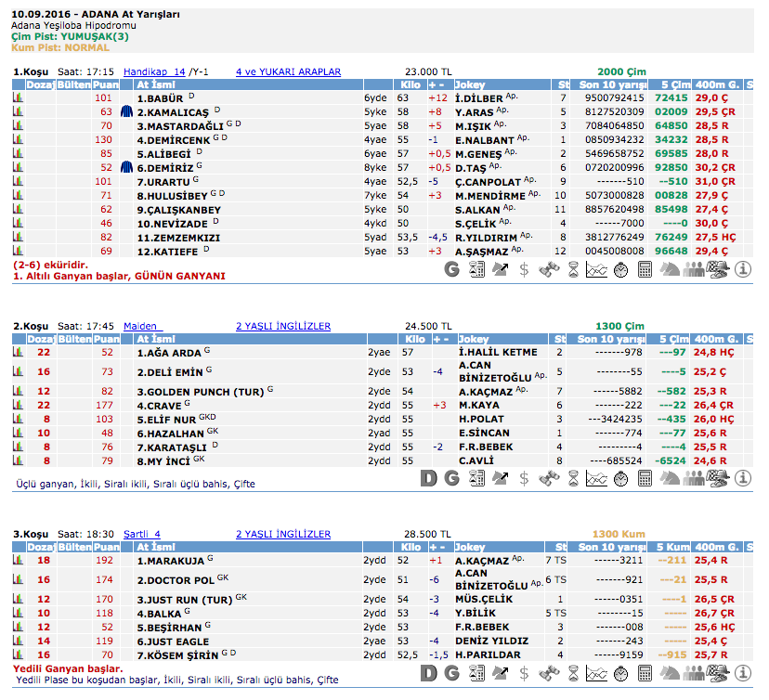Click the Maiden link in race 2
Image resolution: width=769 pixels, height=700 pixels.
click(142, 326)
